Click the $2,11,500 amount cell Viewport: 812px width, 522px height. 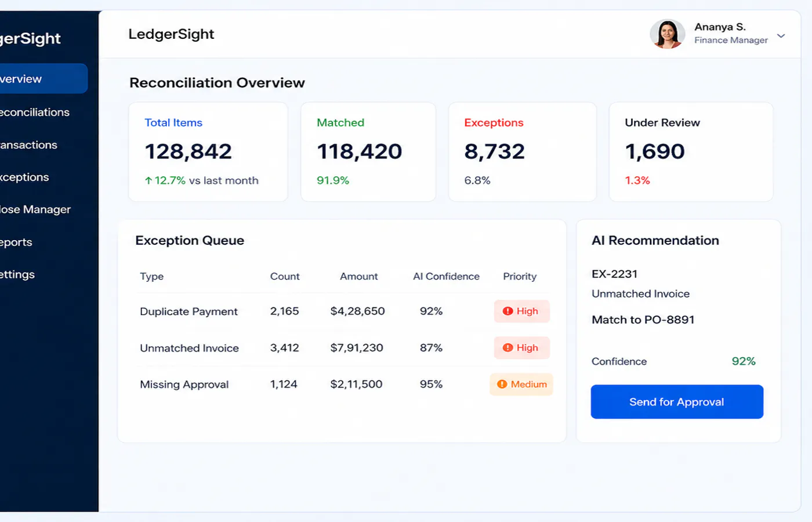pos(356,384)
